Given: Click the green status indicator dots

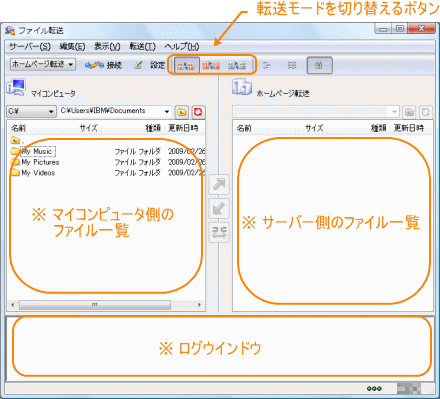Looking at the screenshot, I should (x=374, y=389).
